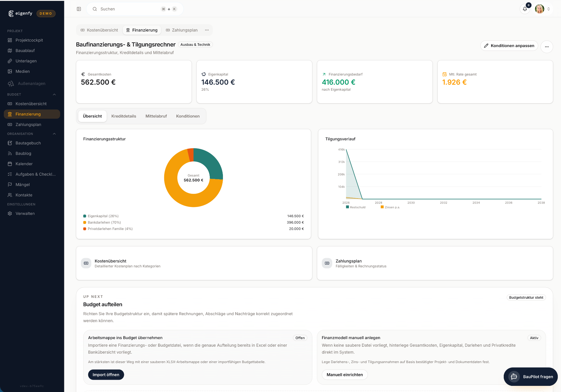This screenshot has width=561, height=392.
Task: Click the Projektcockpit sidebar icon
Action: tap(10, 40)
